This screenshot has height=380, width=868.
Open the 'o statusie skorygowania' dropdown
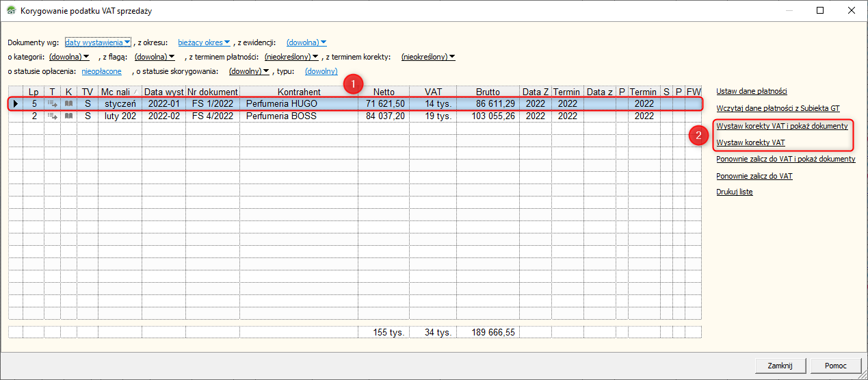(x=249, y=71)
